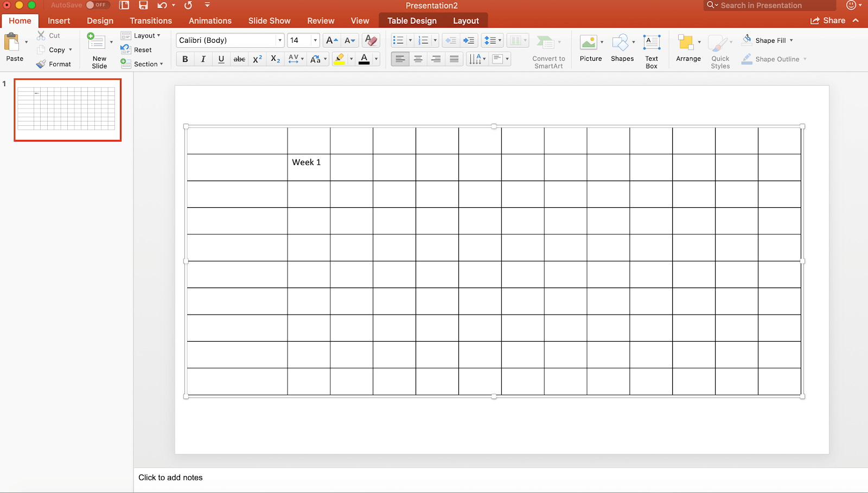Open the Animations tab
Screen dimensions: 868x493
210,21
